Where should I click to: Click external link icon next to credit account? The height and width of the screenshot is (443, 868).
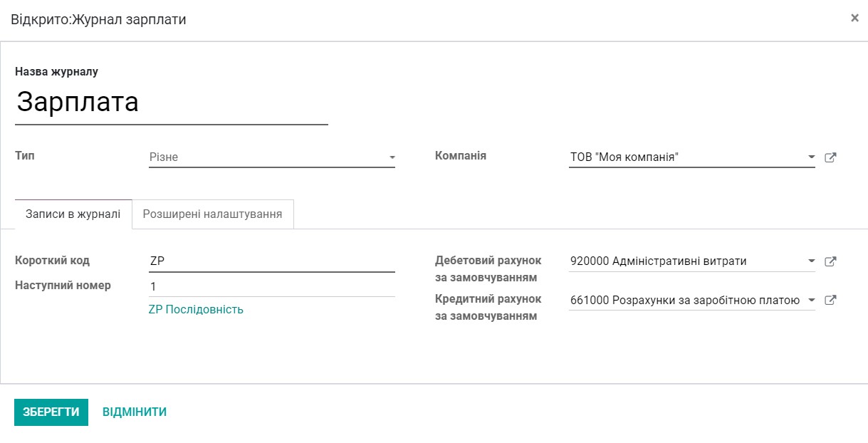coord(830,300)
